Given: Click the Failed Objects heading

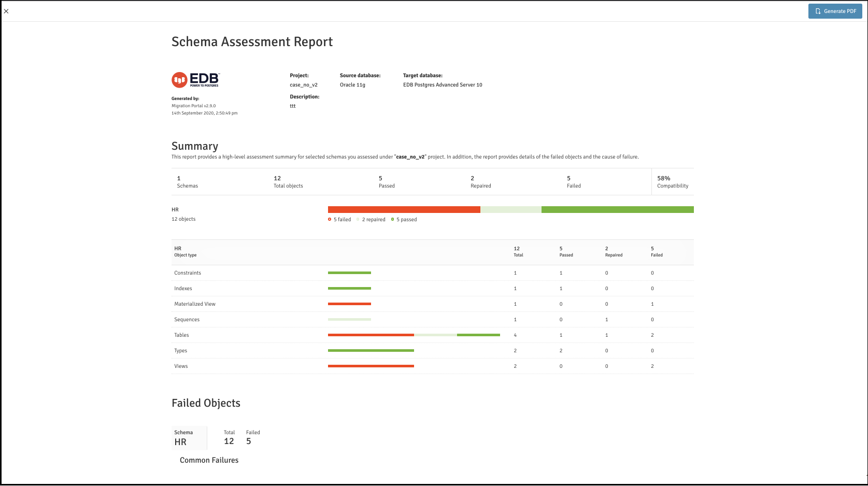Looking at the screenshot, I should (206, 403).
